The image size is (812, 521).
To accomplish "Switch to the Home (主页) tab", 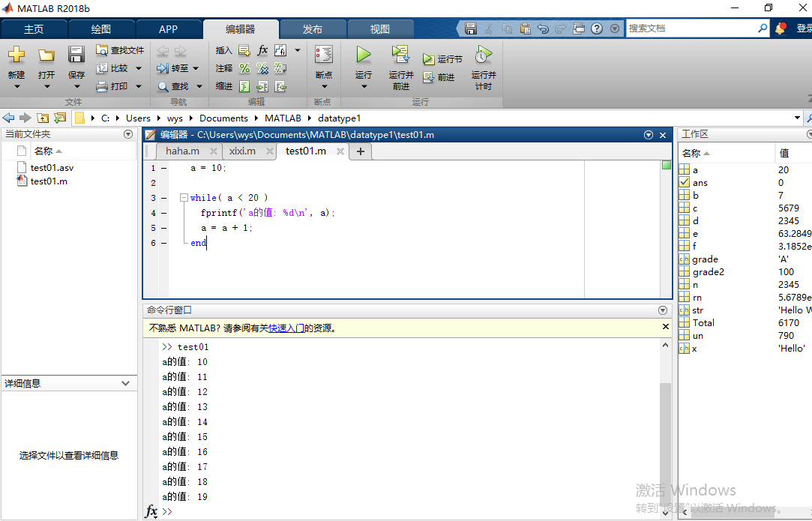I will click(x=34, y=29).
